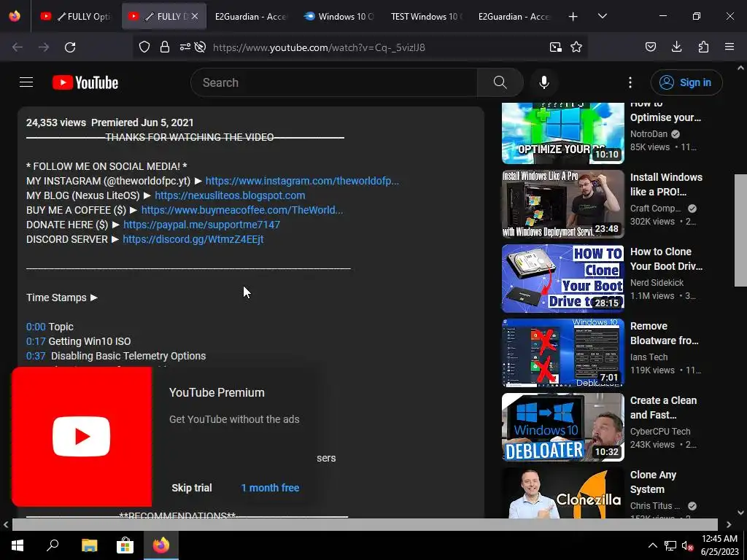Click the Sign in button

point(686,82)
